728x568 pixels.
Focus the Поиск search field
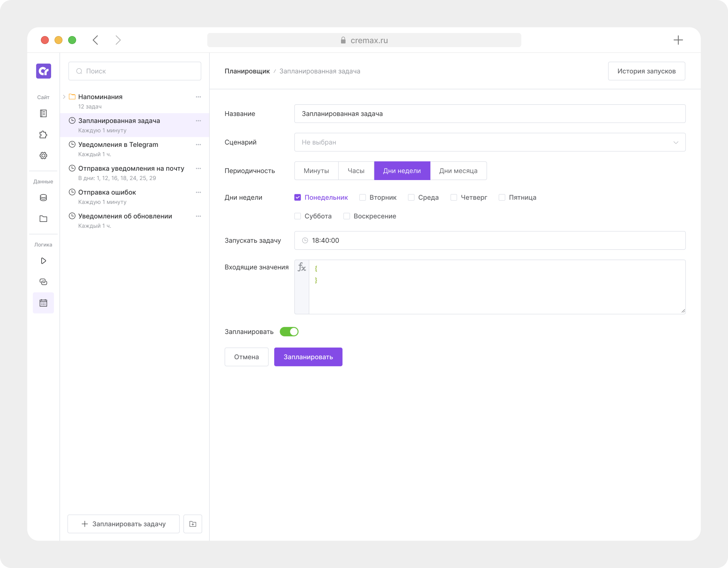coord(135,71)
